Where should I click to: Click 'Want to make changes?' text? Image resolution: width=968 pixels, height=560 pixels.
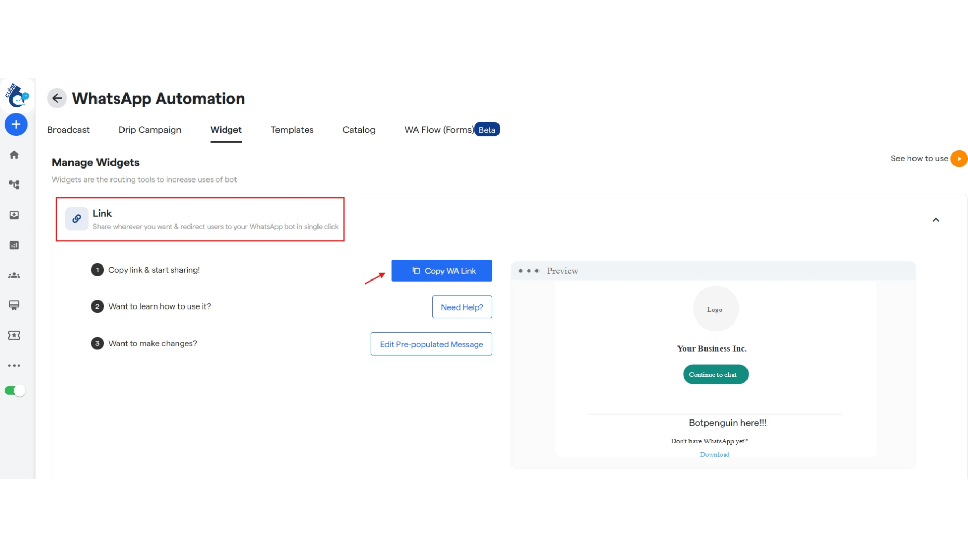[153, 343]
